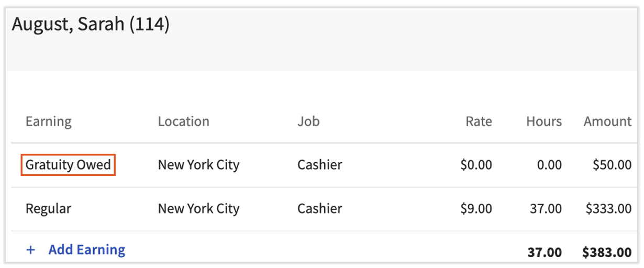Click the Add Earning link
The height and width of the screenshot is (268, 644).
pos(86,250)
